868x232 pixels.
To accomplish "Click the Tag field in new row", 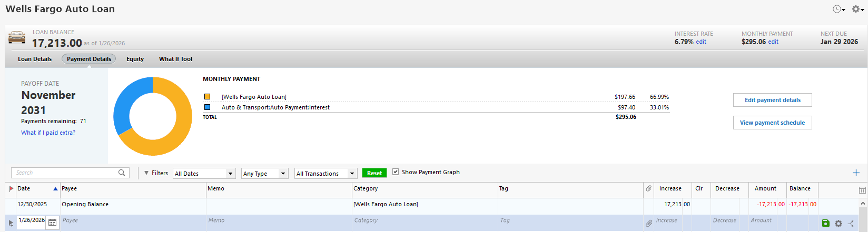I will pos(570,222).
